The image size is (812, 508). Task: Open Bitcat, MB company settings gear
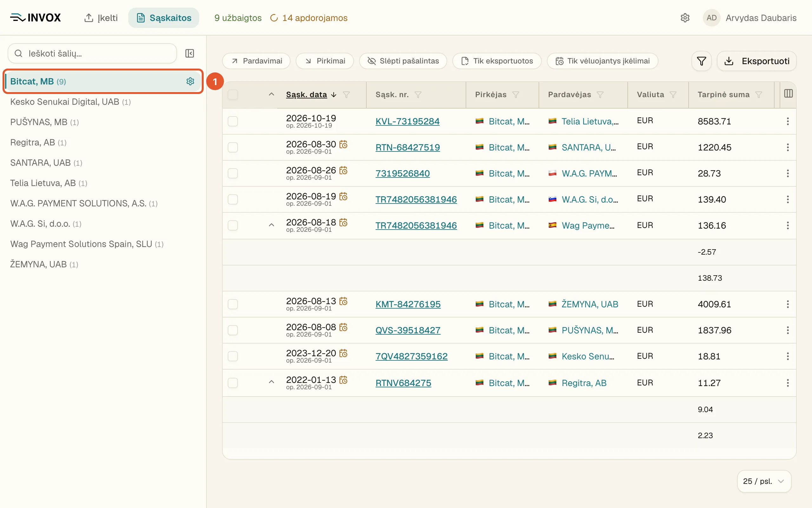[190, 81]
